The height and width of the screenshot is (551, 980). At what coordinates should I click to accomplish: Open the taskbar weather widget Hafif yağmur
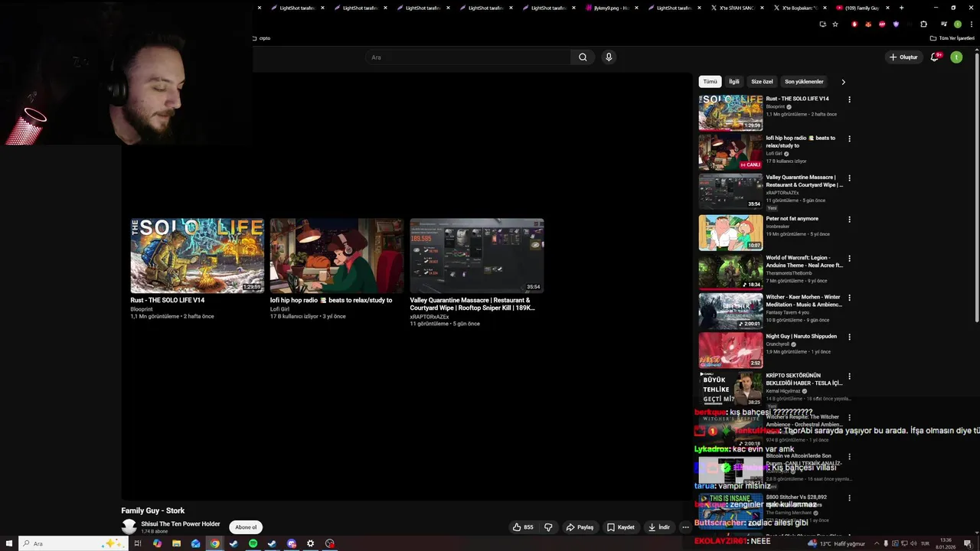(x=836, y=543)
